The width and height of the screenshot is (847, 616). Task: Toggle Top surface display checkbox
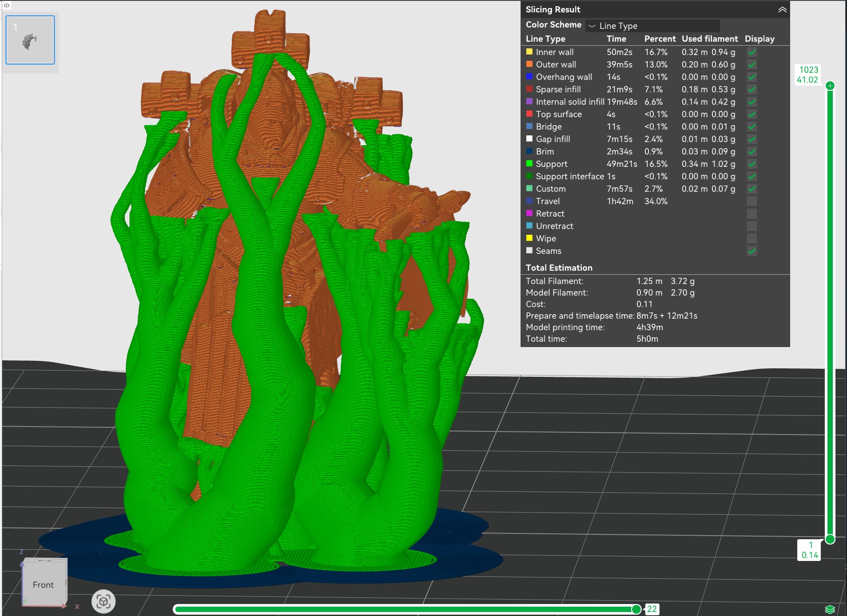pos(752,115)
